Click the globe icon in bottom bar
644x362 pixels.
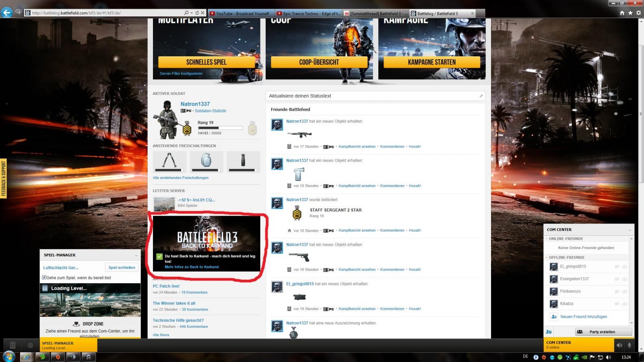[x=30, y=345]
